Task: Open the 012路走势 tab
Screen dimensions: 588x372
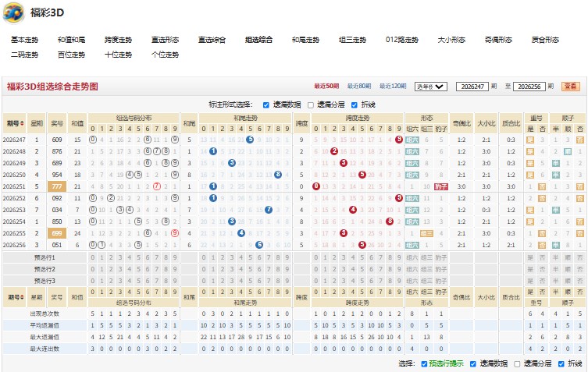Action: point(401,40)
